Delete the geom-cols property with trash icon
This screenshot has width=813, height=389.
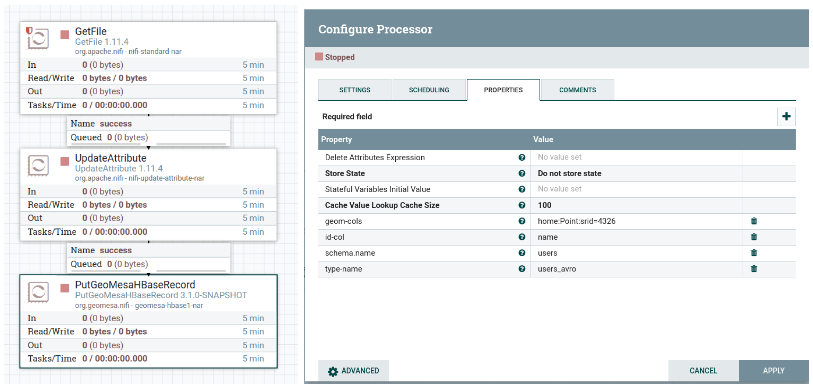coord(754,221)
